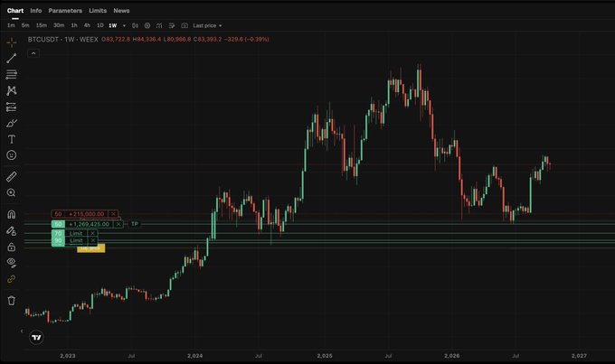Click the red +215,000.00 value label
Viewport: 615px width, 364px height.
87,214
